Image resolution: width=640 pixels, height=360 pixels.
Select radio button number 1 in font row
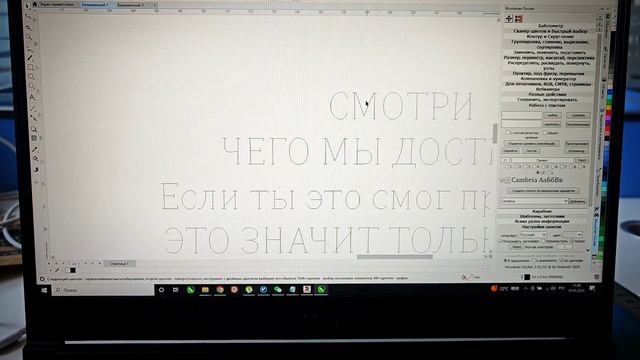point(507,167)
